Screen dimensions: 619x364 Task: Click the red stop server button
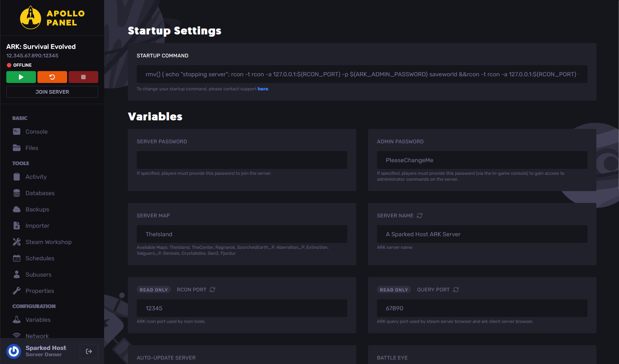83,77
